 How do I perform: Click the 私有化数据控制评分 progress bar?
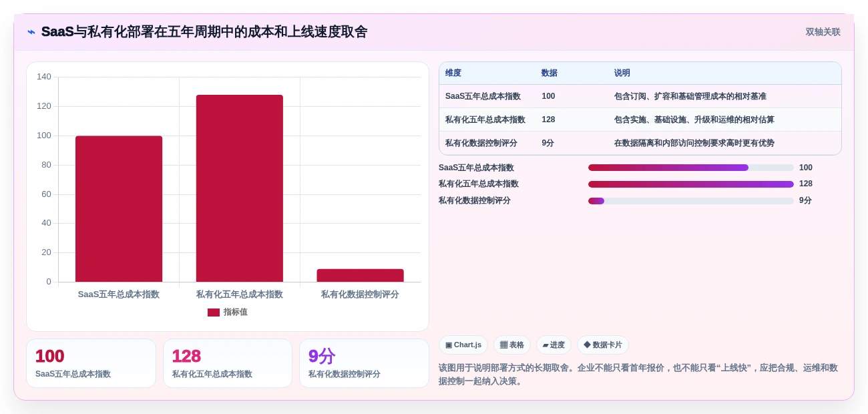[x=691, y=201]
